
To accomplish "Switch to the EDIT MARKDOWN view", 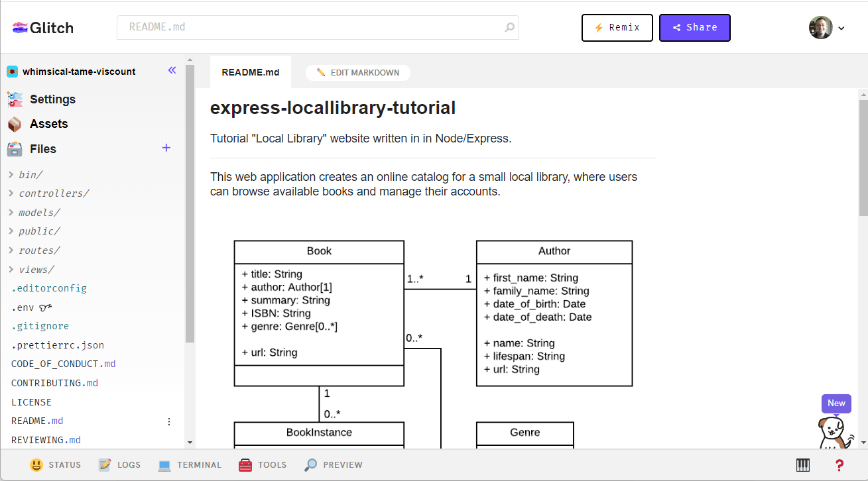I will pyautogui.click(x=358, y=72).
